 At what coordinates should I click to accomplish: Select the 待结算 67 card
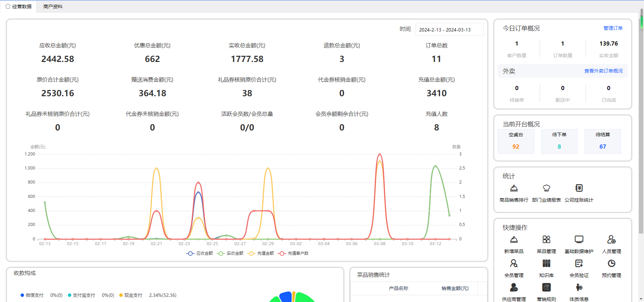click(603, 141)
